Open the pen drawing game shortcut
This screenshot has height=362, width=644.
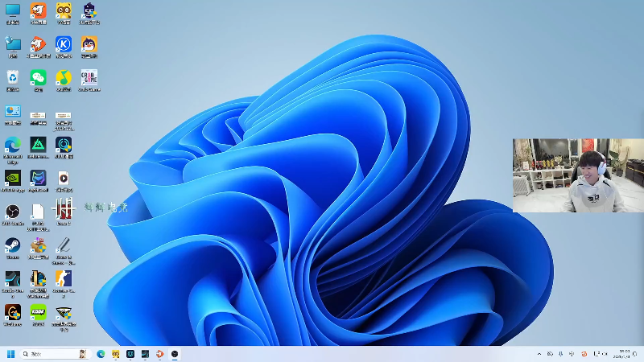(64, 251)
